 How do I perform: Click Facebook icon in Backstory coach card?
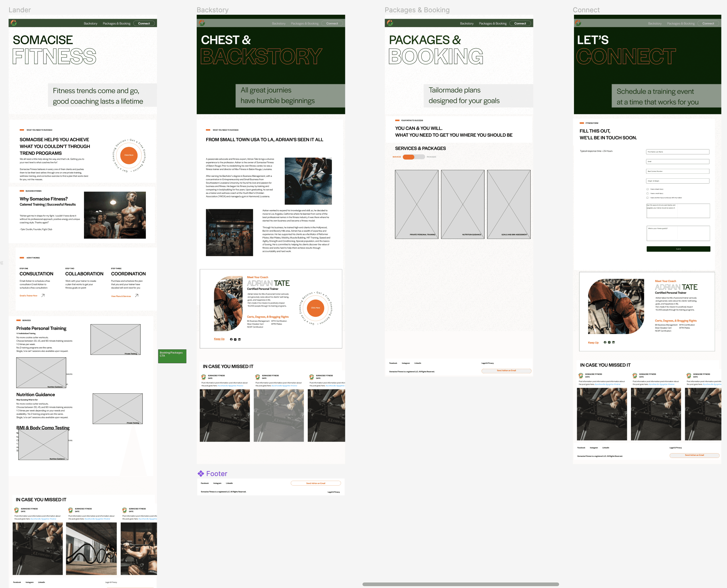231,339
